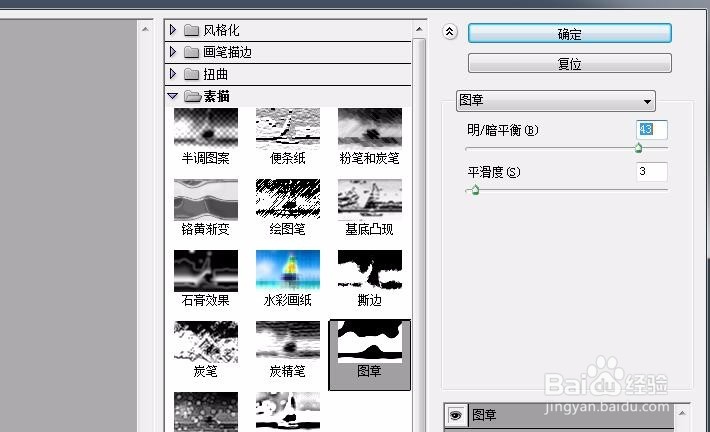Confirm with the 确定 button

(570, 34)
